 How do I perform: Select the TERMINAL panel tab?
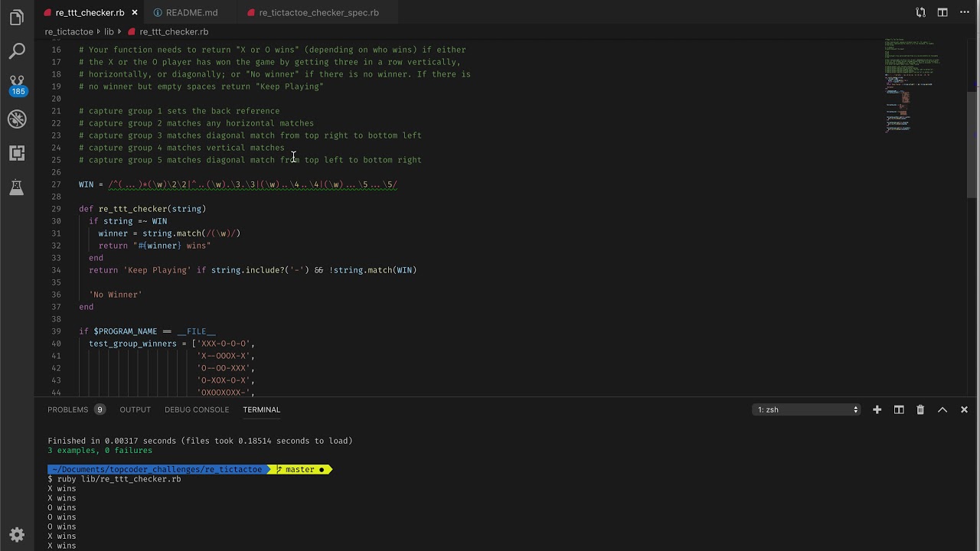(x=262, y=409)
